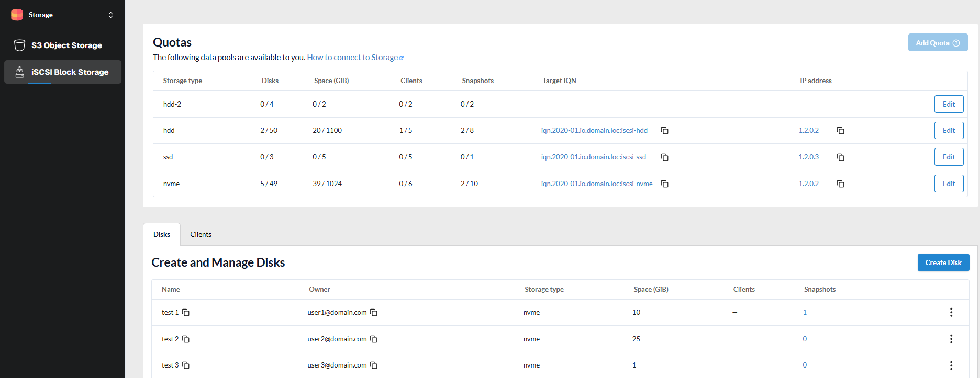Image resolution: width=980 pixels, height=378 pixels.
Task: Copy owner email user2@domain.com
Action: tap(374, 339)
